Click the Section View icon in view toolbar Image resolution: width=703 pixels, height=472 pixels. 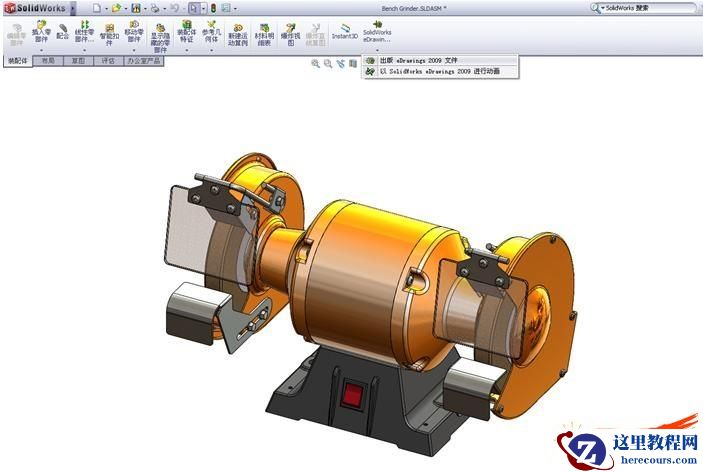pyautogui.click(x=353, y=64)
